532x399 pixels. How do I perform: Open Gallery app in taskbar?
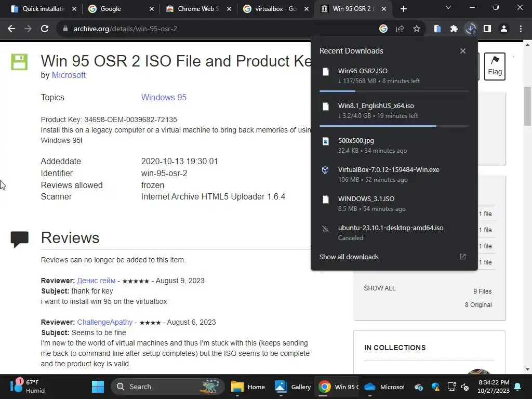(292, 387)
